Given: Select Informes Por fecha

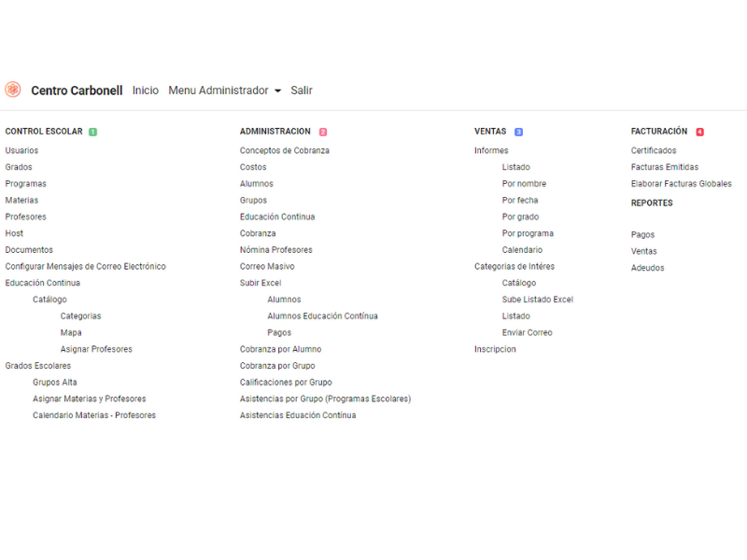Looking at the screenshot, I should [x=520, y=200].
